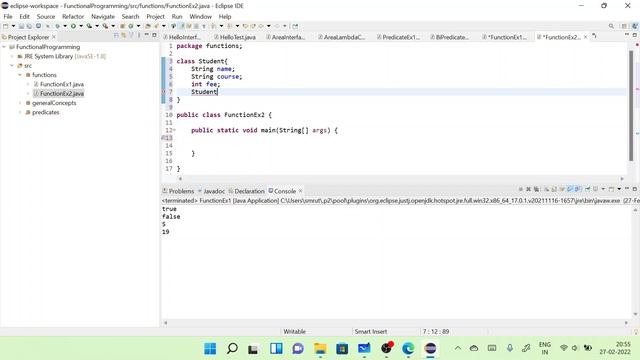Switch to the Declaration tab
640x360 pixels.
(x=247, y=191)
